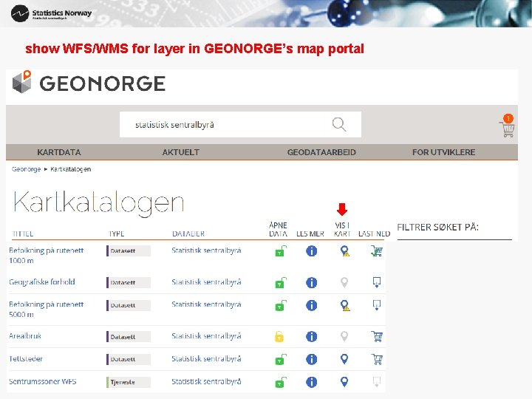Click open-data lock for Befolkning 5000 m
The image size is (532, 399).
pyautogui.click(x=280, y=305)
